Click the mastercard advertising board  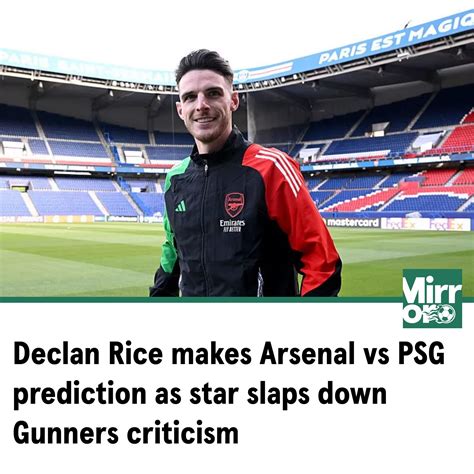[351, 223]
